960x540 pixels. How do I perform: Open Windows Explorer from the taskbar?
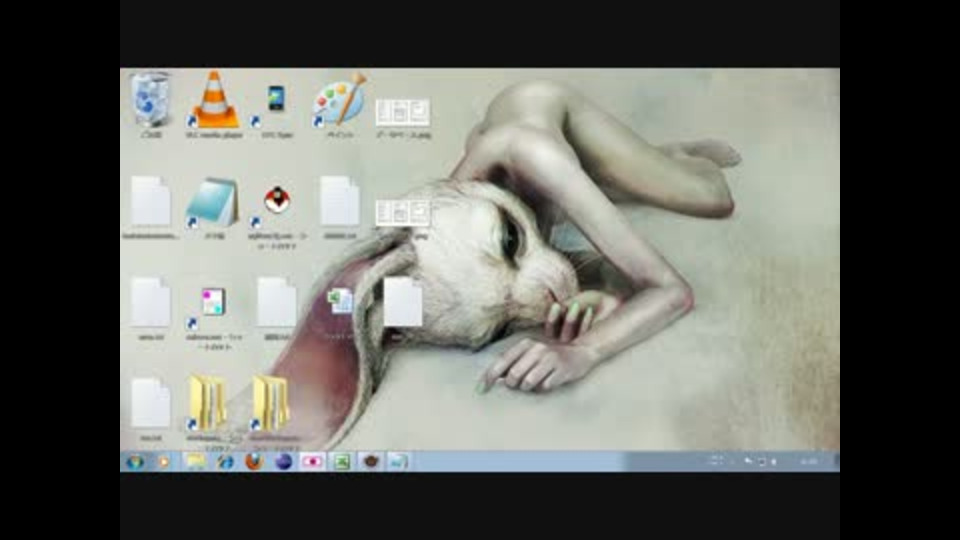pos(196,462)
